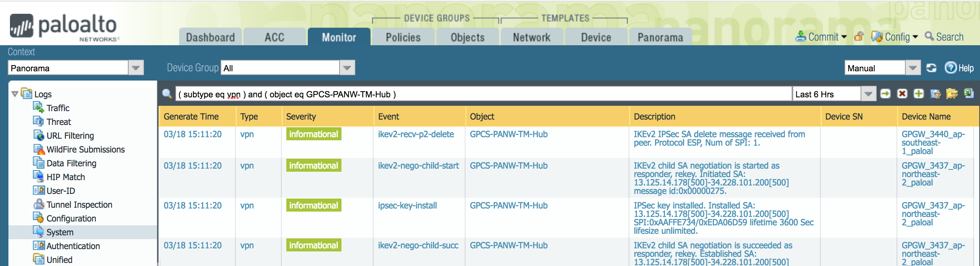
Task: Open the Context dropdown showing Panorama
Action: [x=136, y=68]
